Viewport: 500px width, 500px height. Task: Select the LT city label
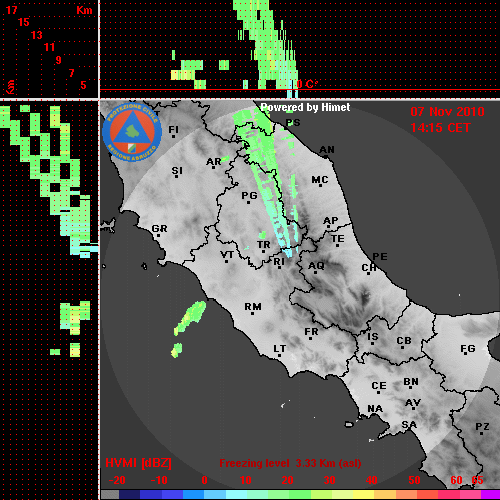[x=280, y=349]
